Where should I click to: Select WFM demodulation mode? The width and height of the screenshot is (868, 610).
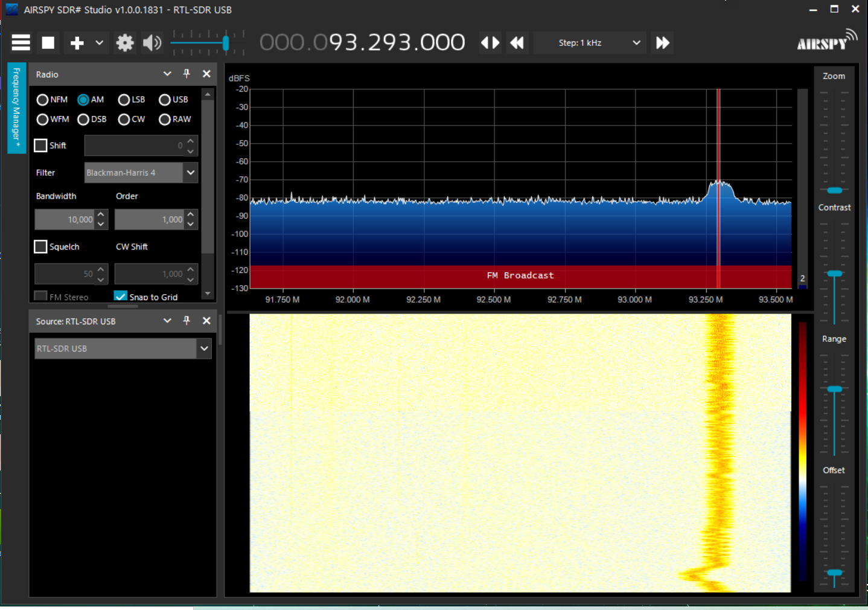(53, 120)
